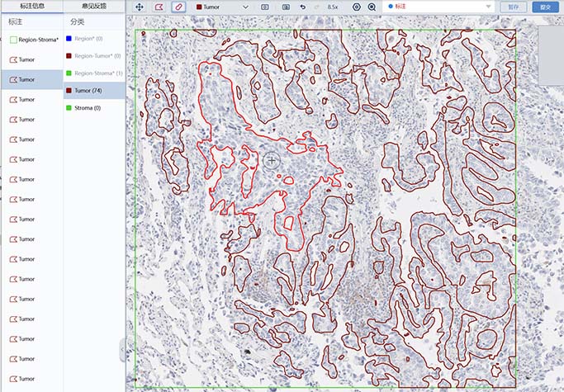Viewport: 564px width, 392px height.
Task: Click the redo arrow icon
Action: click(x=316, y=7)
